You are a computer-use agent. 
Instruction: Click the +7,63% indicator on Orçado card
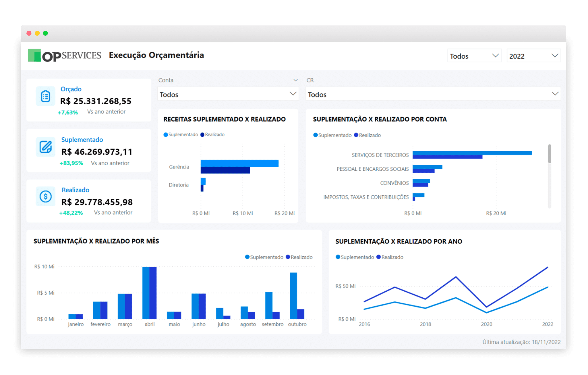coord(68,112)
